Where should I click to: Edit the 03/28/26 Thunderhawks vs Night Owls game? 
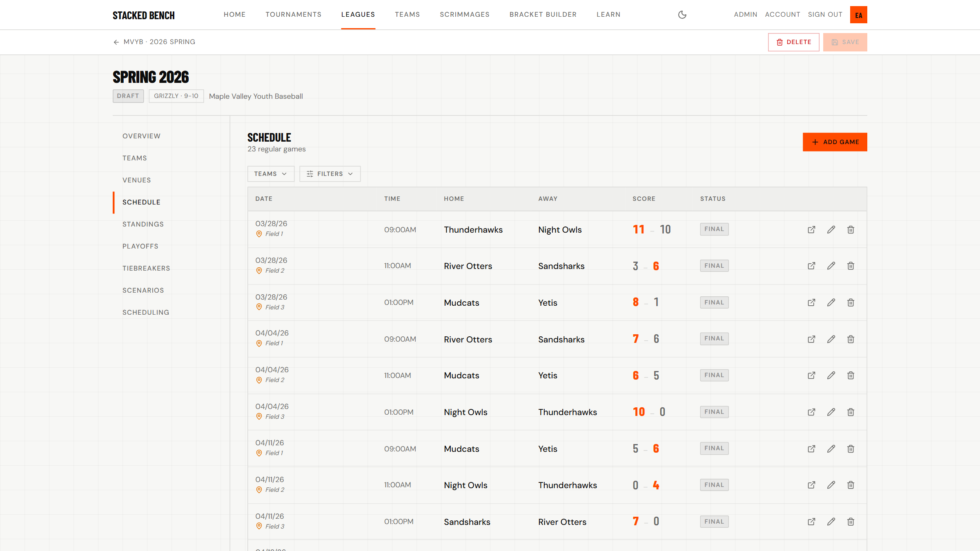pyautogui.click(x=831, y=229)
